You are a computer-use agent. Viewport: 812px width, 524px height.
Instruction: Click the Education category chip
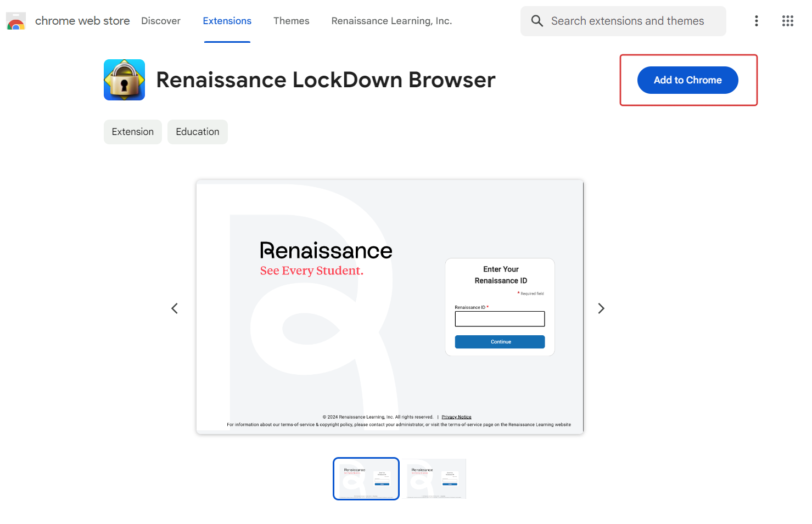(198, 132)
